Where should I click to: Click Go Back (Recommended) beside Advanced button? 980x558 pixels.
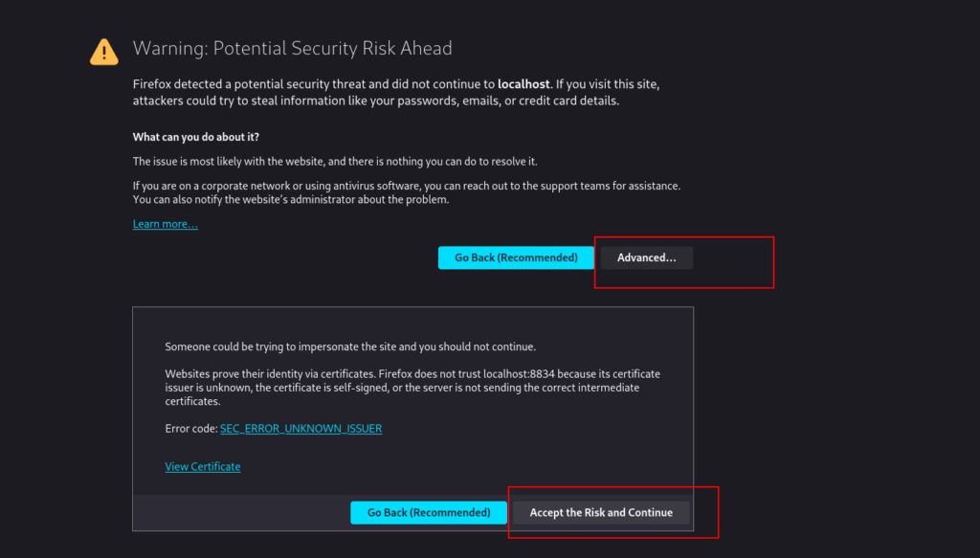[516, 257]
